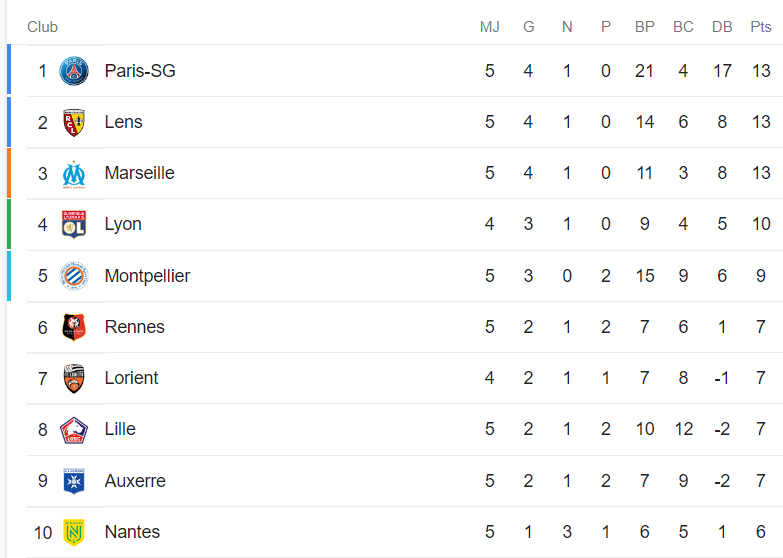Click the Auxerre club crest
This screenshot has width=783, height=558.
coord(74,481)
